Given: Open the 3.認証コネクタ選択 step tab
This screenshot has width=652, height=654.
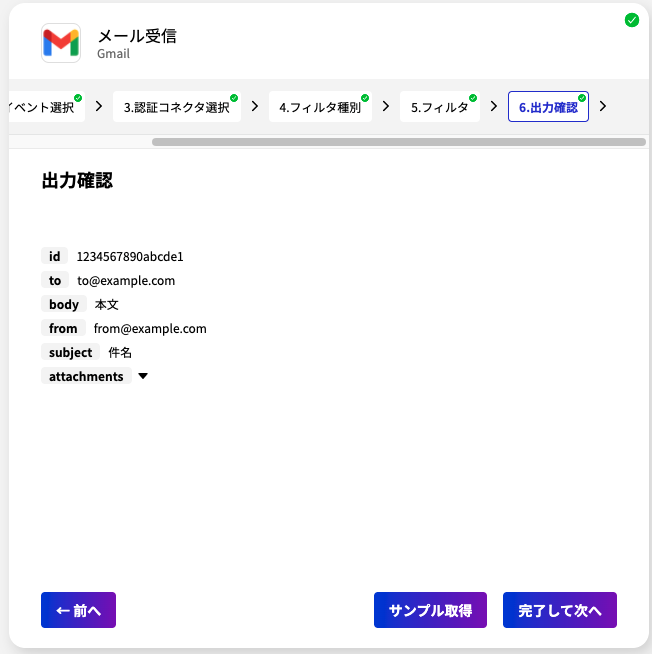Looking at the screenshot, I should 177,107.
